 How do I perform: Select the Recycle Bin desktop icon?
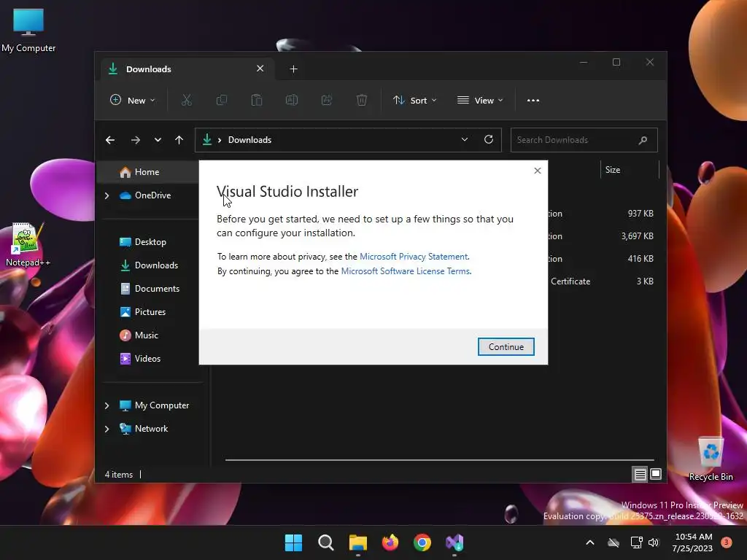tap(711, 459)
